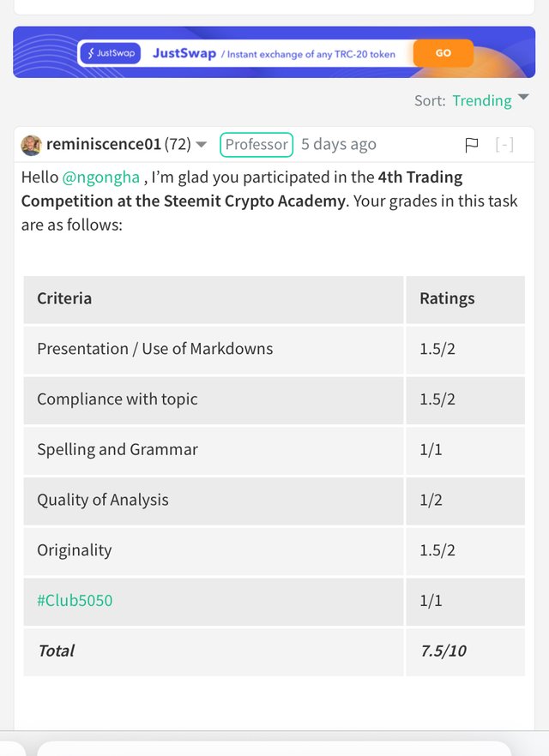Open the JustSwap banner title text
Screen dimensions: 549x756
[184, 53]
